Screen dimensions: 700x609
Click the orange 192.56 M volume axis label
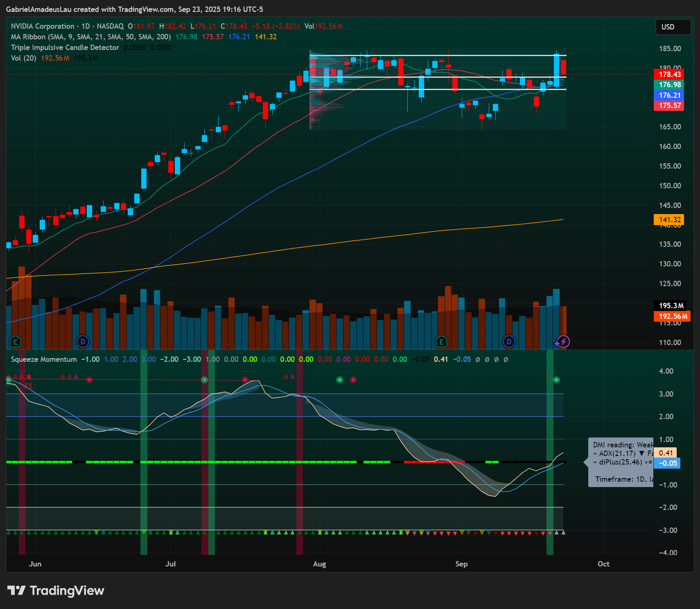pos(672,316)
